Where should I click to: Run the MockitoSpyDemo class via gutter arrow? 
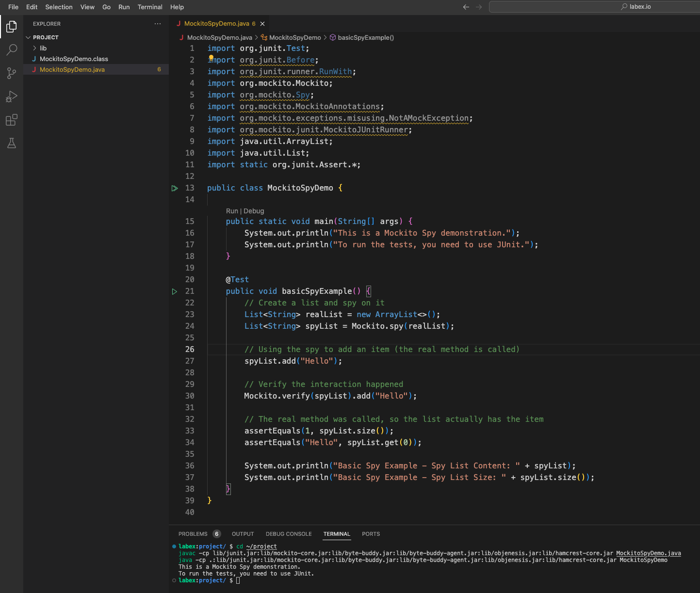pyautogui.click(x=175, y=188)
